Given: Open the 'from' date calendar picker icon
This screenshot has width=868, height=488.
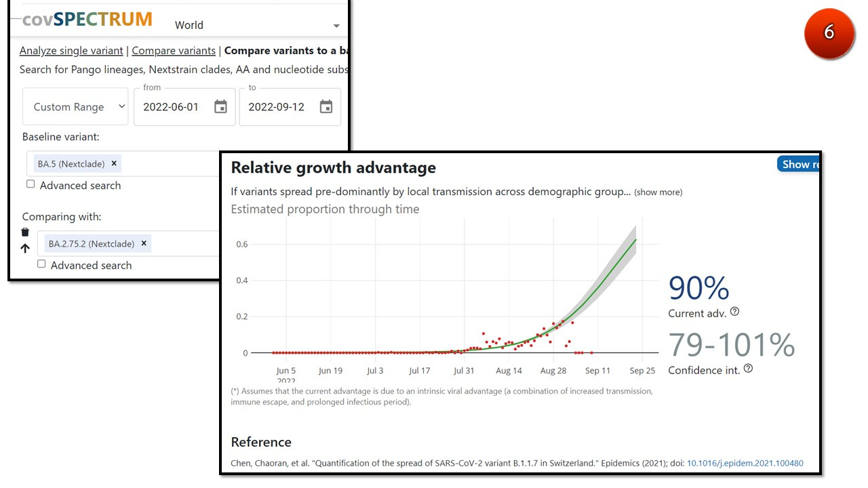Looking at the screenshot, I should point(220,107).
